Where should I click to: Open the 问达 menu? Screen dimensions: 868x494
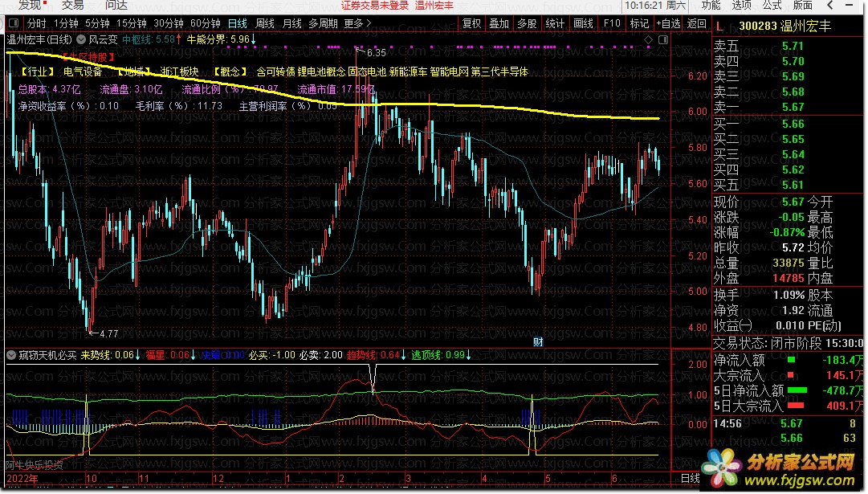coord(116,5)
